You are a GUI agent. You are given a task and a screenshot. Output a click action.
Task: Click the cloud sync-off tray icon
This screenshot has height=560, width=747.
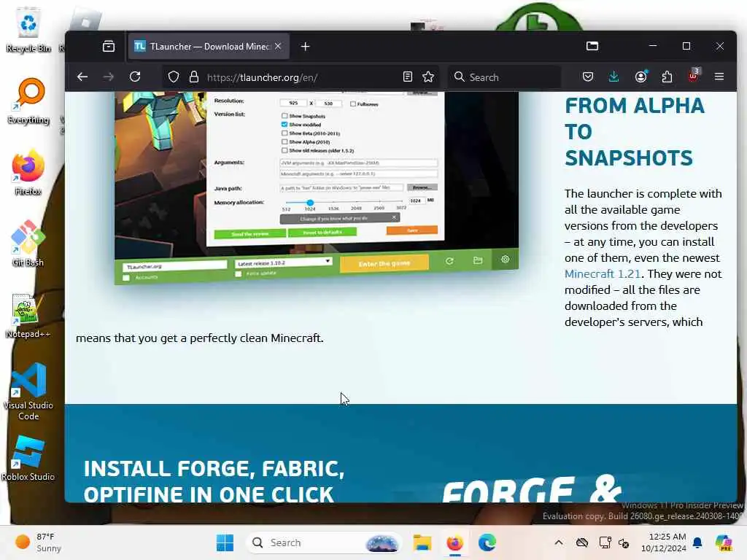582,542
